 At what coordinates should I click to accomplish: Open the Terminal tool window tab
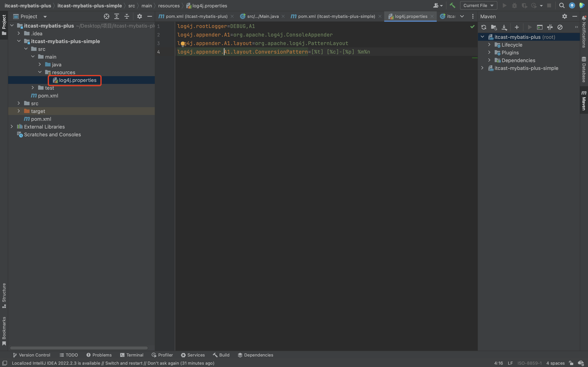pos(132,355)
